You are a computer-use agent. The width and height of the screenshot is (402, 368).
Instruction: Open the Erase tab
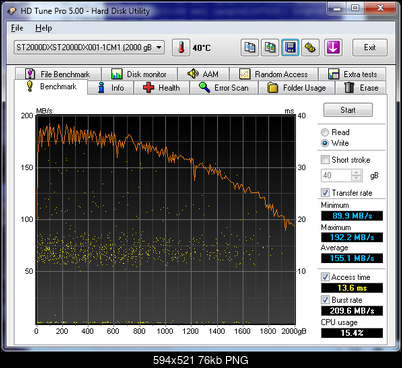tap(361, 88)
